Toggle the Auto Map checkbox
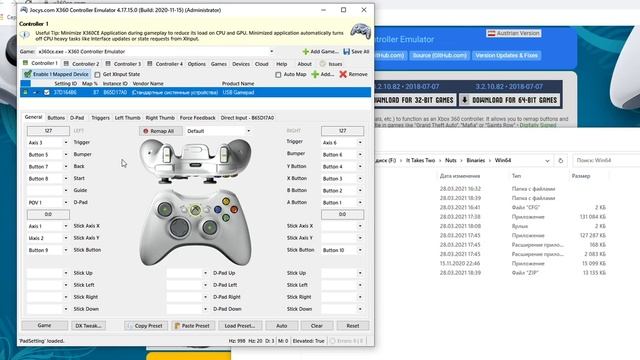This screenshot has height=360, width=640. tap(278, 75)
